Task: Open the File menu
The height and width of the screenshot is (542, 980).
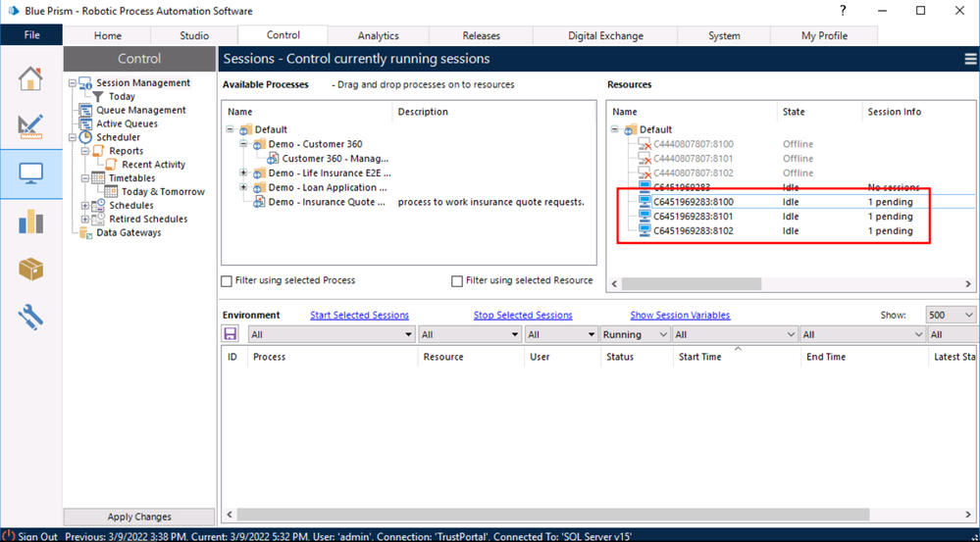Action: (x=31, y=35)
